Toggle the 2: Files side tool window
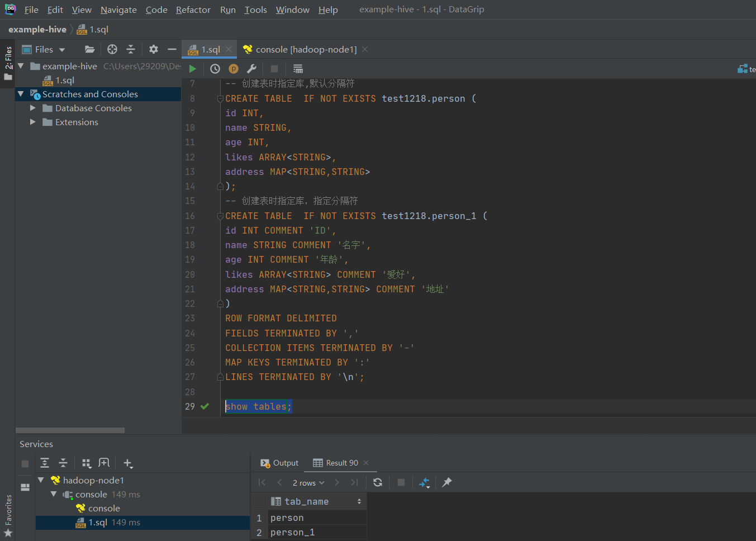Screen dimensions: 756x541 coord(8,63)
